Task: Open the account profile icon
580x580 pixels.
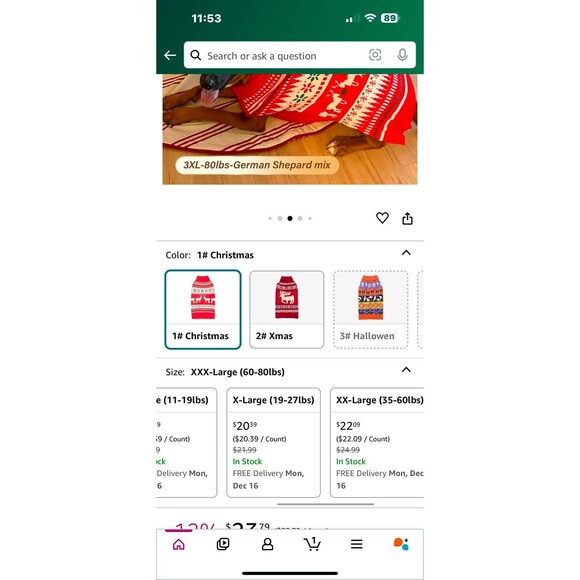Action: [x=267, y=544]
